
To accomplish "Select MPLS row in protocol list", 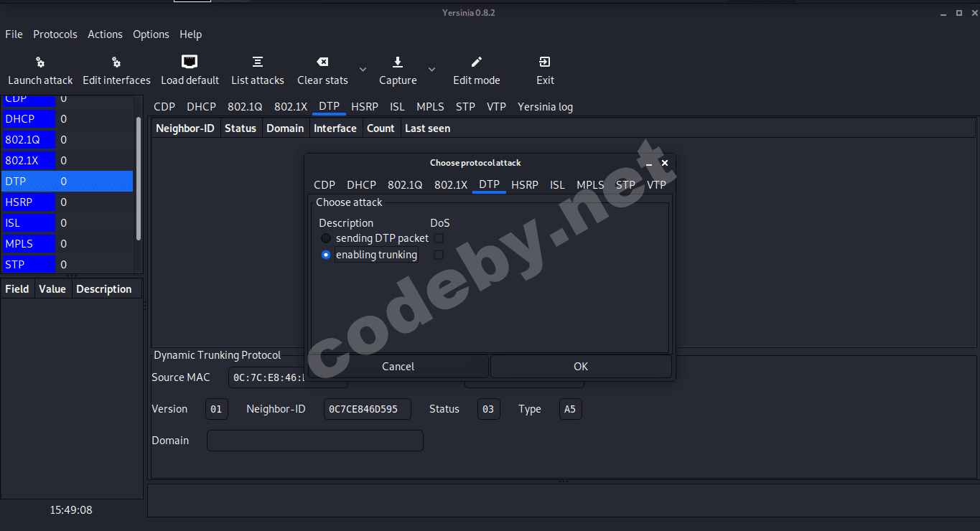I will coord(67,244).
